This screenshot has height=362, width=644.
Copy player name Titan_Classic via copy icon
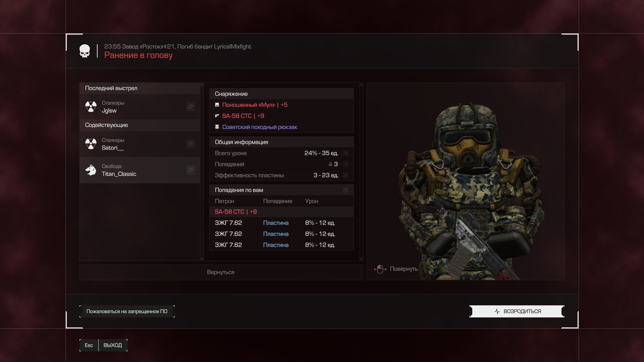(191, 170)
